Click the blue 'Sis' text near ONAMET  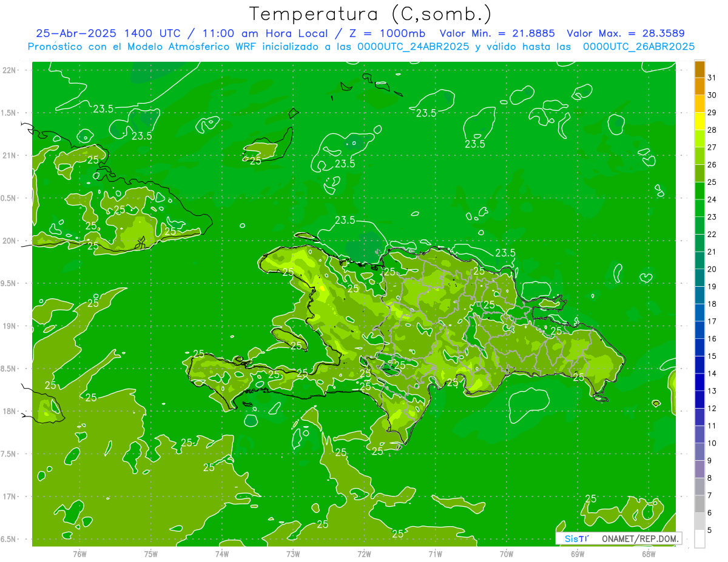point(571,538)
